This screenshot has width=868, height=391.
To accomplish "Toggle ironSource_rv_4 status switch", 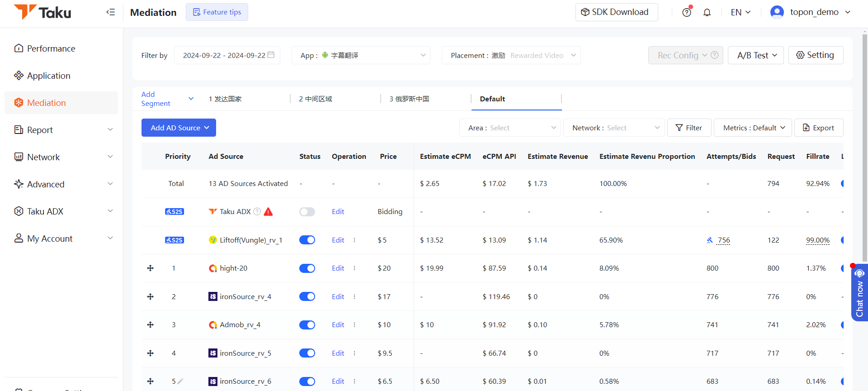I will (x=307, y=296).
